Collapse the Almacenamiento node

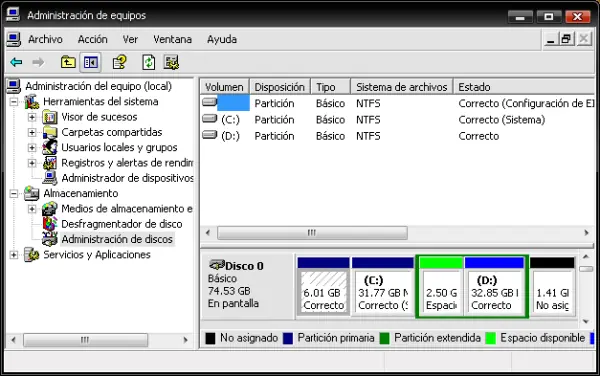pos(14,194)
